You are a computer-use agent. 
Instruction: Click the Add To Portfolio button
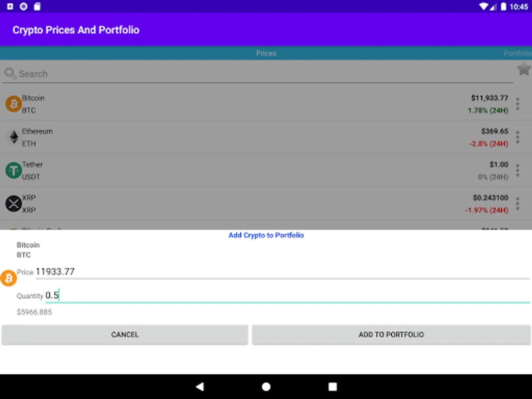click(x=391, y=335)
